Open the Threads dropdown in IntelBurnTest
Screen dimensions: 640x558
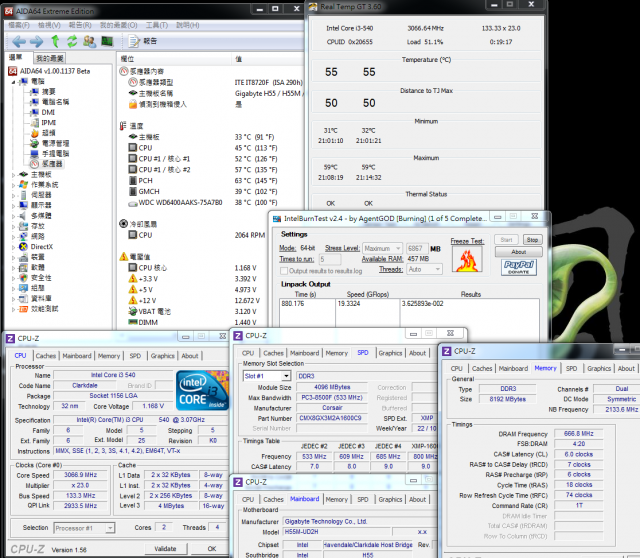424,269
